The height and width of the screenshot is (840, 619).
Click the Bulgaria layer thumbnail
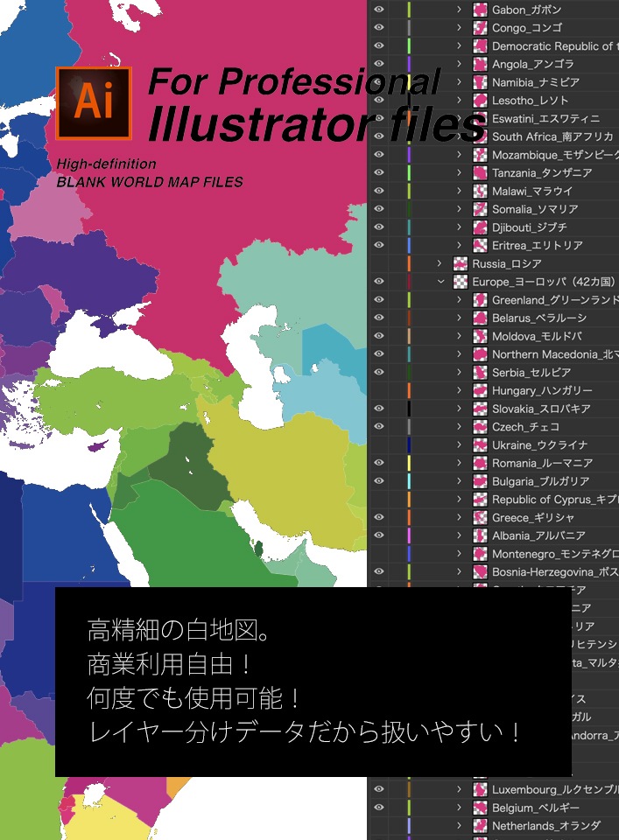click(480, 481)
